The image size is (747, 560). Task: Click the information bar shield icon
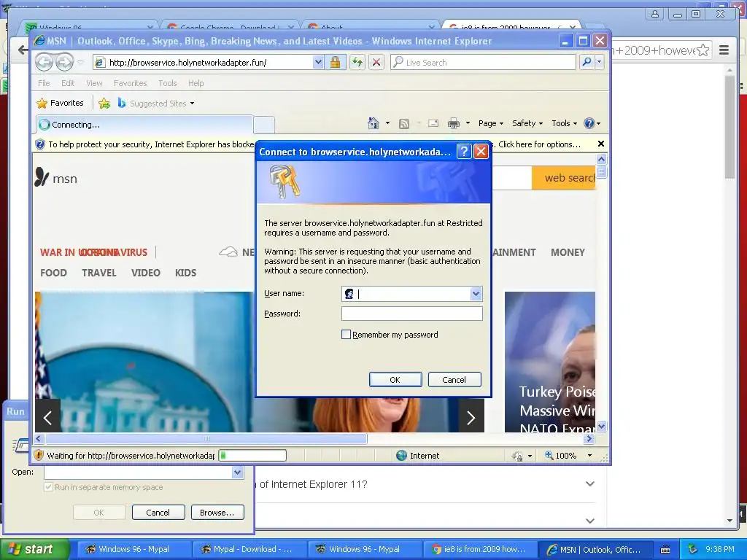[41, 144]
